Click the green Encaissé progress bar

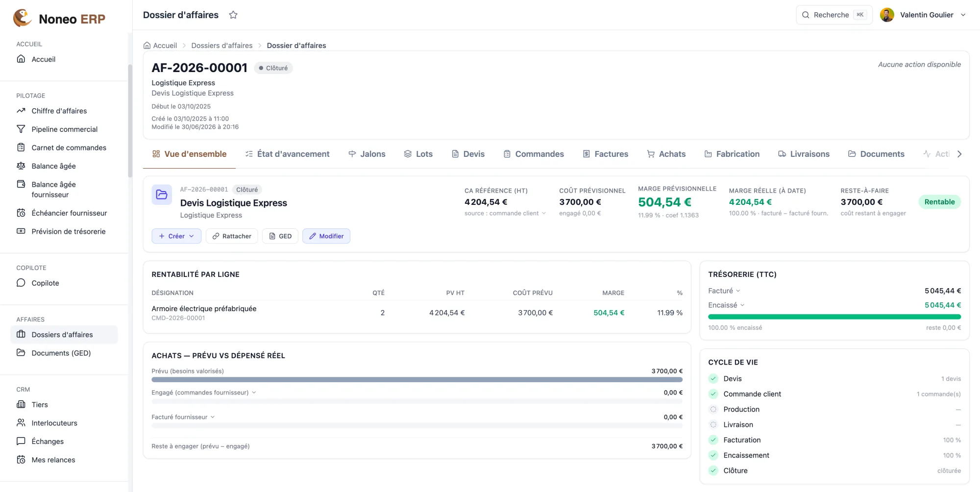(834, 317)
